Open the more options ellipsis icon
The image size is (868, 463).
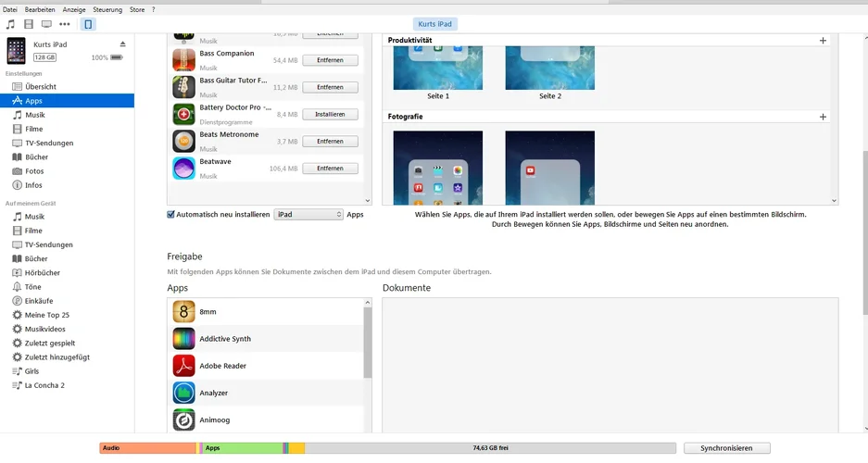pyautogui.click(x=65, y=24)
